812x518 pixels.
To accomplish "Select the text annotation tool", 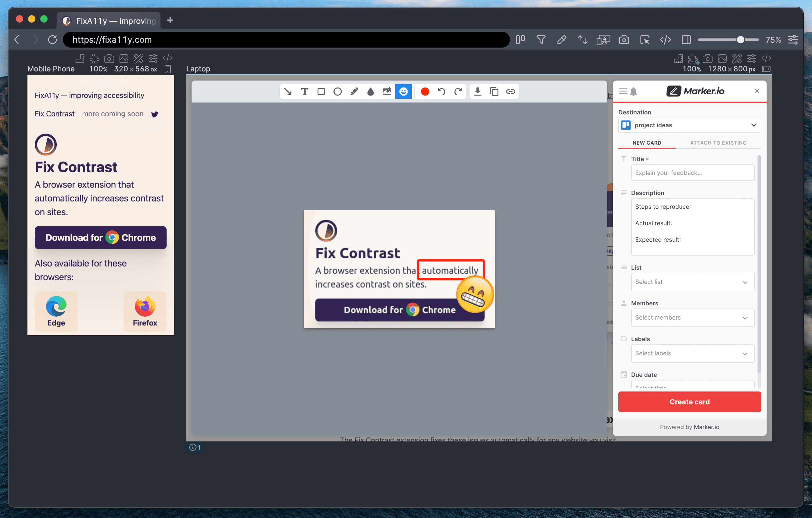I will (304, 92).
